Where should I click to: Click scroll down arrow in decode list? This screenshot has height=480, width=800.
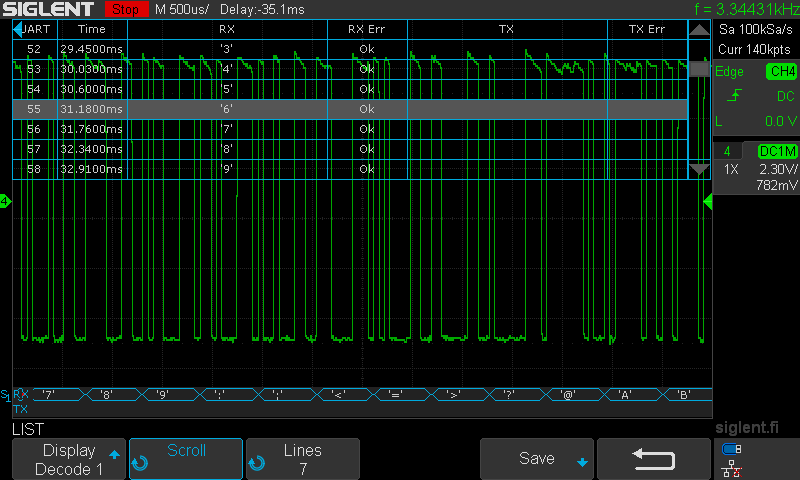click(699, 169)
